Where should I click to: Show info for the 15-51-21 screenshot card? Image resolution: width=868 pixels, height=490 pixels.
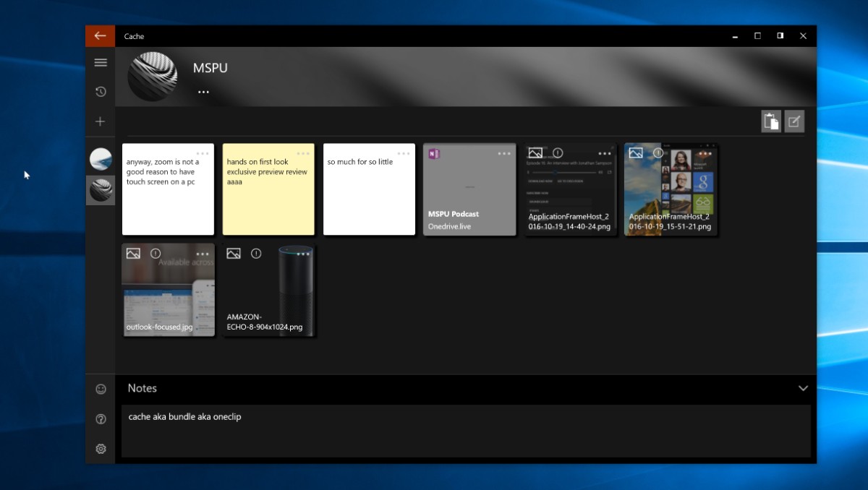click(658, 153)
